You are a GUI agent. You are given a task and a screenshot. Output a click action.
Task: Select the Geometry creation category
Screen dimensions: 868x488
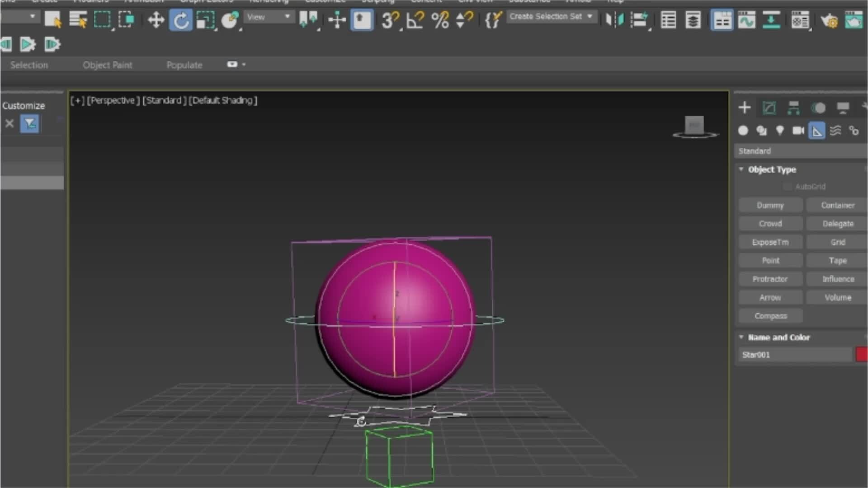click(x=743, y=131)
